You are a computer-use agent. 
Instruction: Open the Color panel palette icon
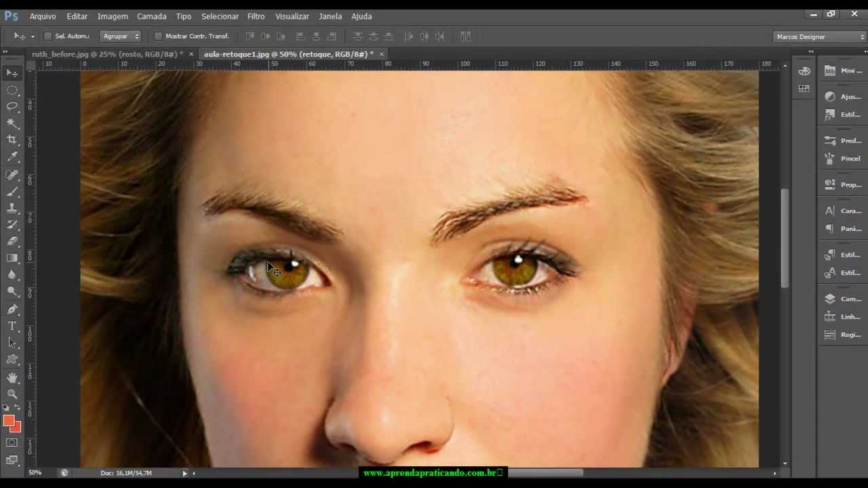click(x=804, y=71)
